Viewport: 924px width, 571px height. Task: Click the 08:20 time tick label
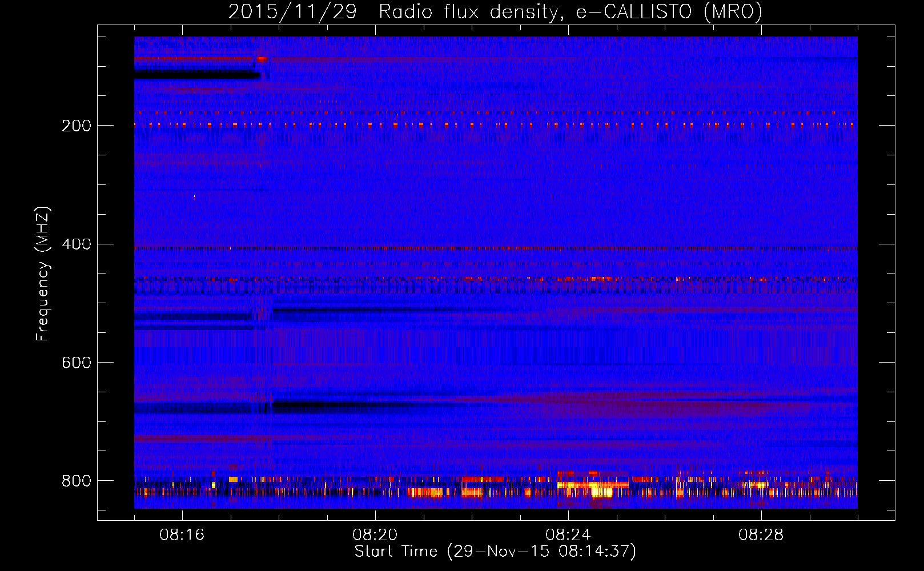coord(375,535)
